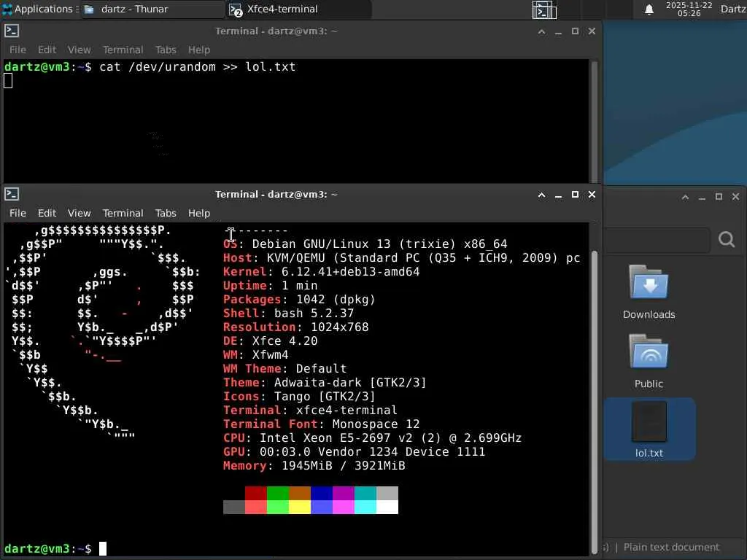Minimize the upper terminal window
The width and height of the screenshot is (747, 560).
pyautogui.click(x=558, y=31)
